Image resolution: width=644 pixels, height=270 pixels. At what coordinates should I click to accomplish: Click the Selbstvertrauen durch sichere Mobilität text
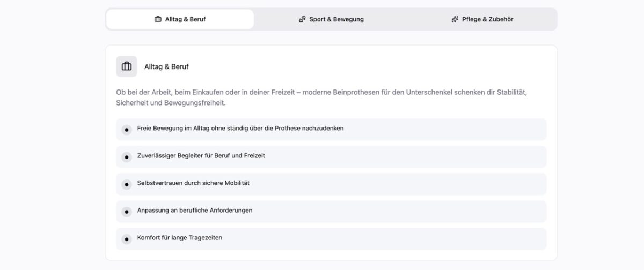click(x=193, y=183)
